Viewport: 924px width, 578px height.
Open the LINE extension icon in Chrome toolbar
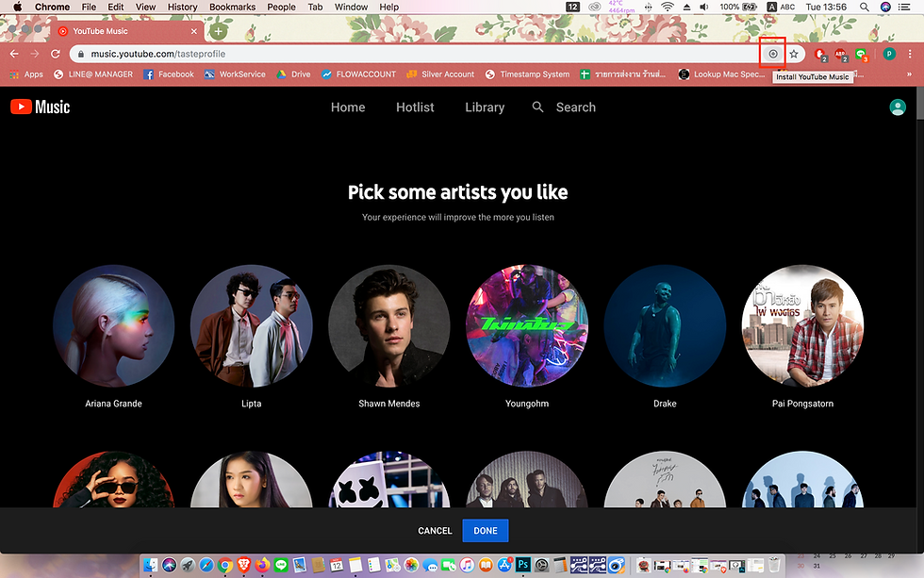(861, 54)
